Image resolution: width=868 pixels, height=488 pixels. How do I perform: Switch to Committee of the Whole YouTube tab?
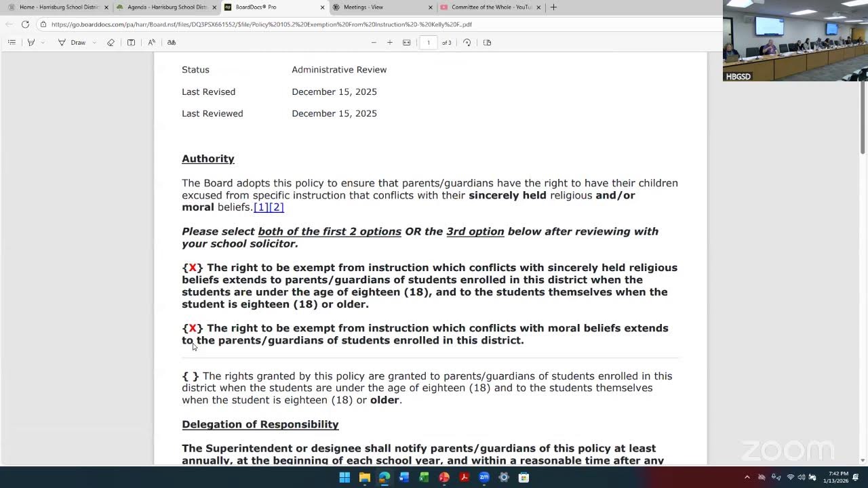(490, 7)
